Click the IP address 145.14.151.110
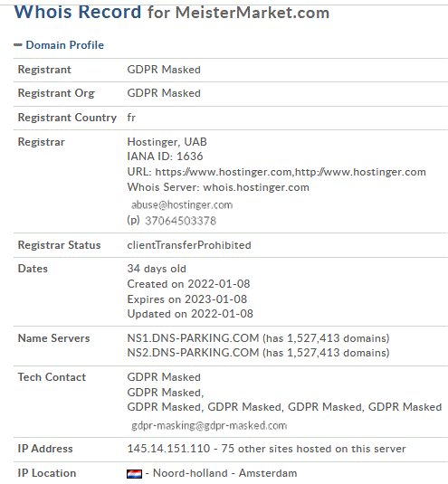The height and width of the screenshot is (484, 448). click(168, 449)
